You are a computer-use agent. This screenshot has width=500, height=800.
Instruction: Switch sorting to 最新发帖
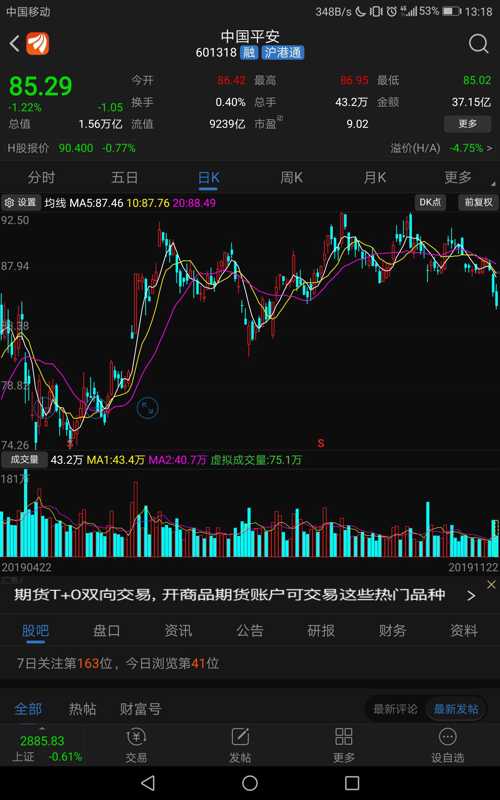coord(456,709)
